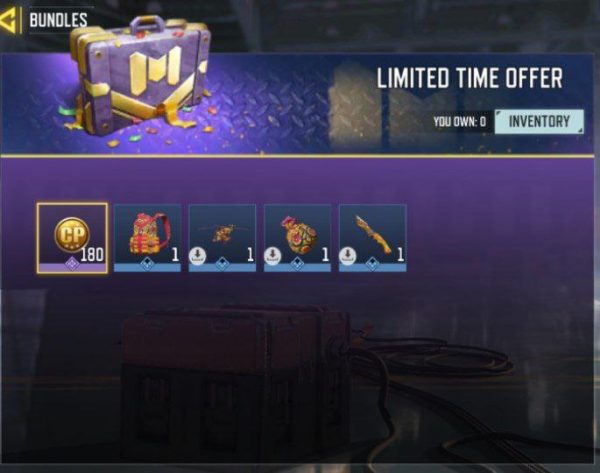Screen dimensions: 600x473
Task: Click the gold CP coin icon
Action: click(72, 234)
